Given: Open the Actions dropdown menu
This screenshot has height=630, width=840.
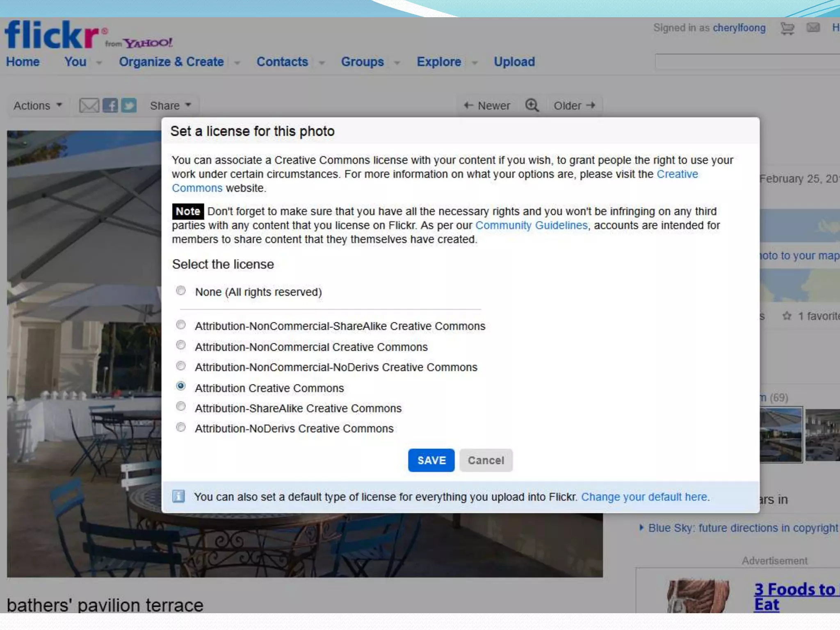Looking at the screenshot, I should pyautogui.click(x=38, y=105).
